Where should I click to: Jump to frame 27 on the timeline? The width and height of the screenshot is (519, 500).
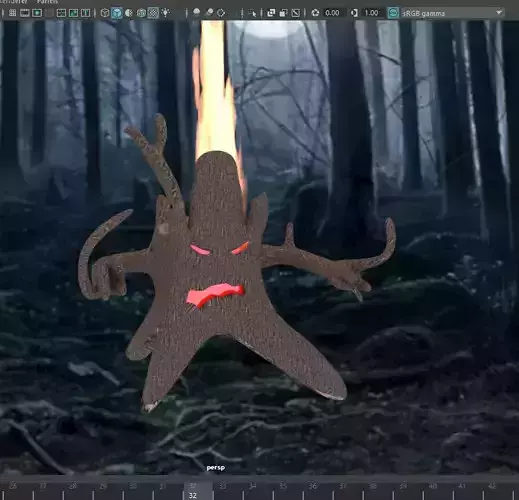pos(43,486)
